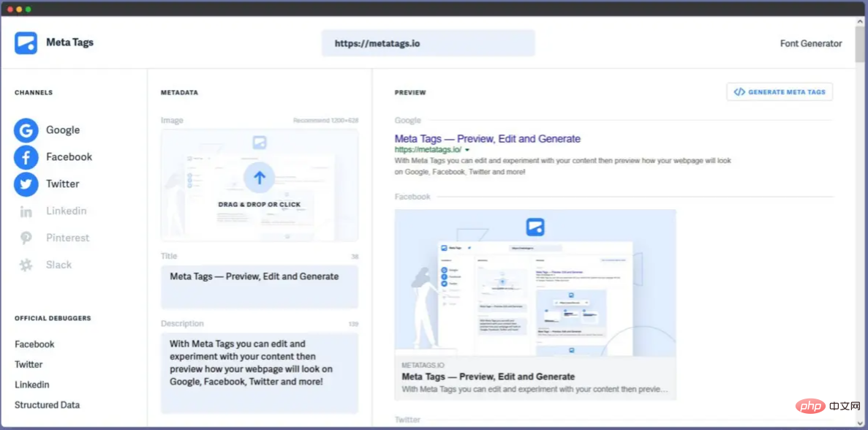Click the Twitter channel label
The width and height of the screenshot is (868, 430).
[63, 184]
